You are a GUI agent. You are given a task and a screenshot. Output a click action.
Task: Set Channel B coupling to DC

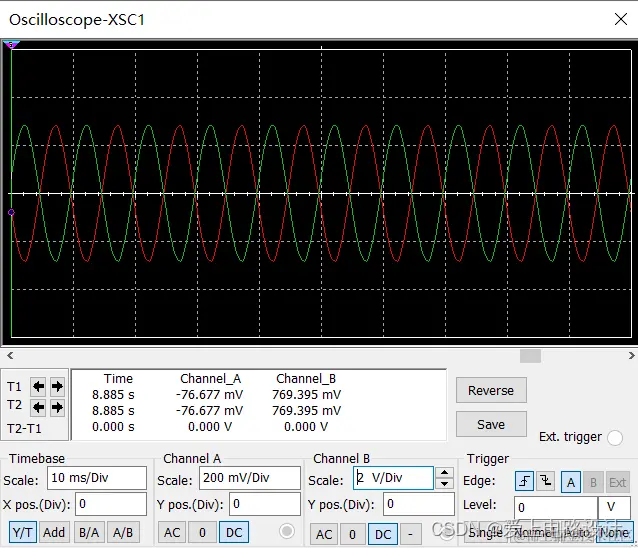383,534
